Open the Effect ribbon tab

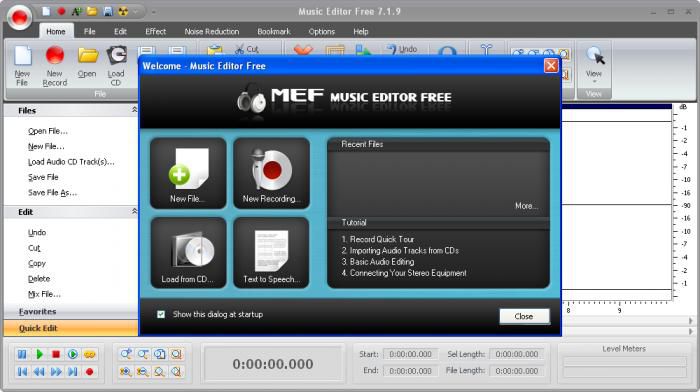[155, 32]
